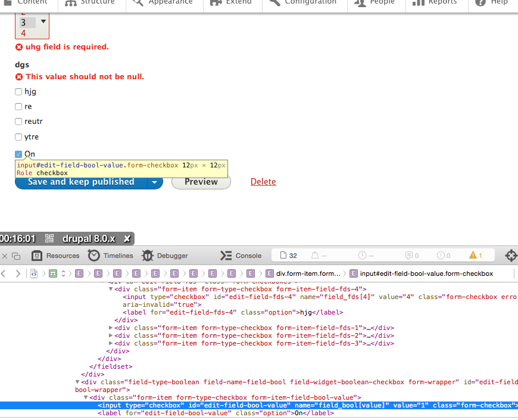Click the Delete link

click(263, 181)
